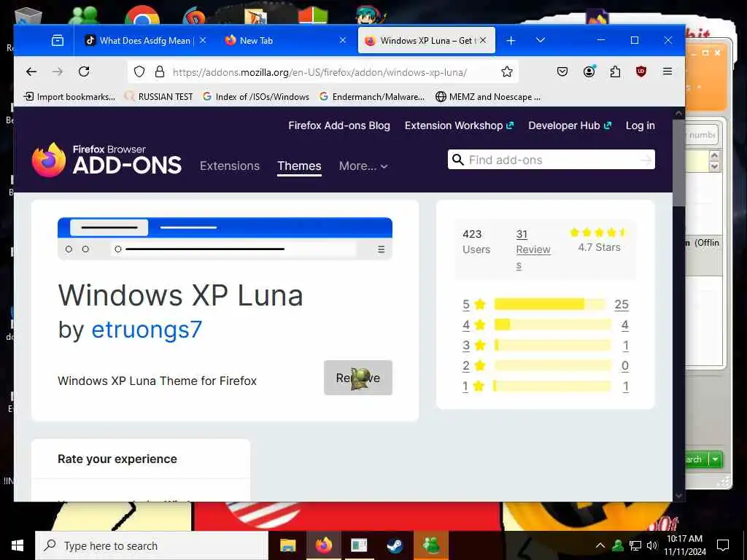Open the network icon in system tray

tap(635, 545)
